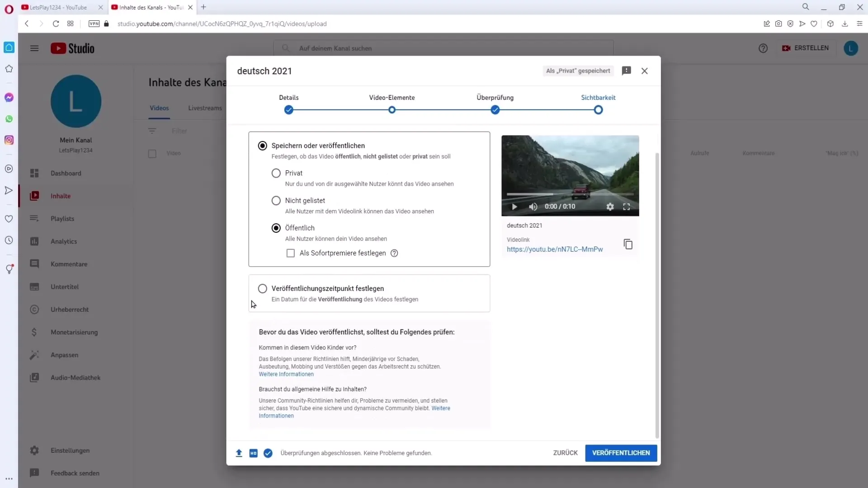Screen dimensions: 868x488
Task: Click Weitere Informationen link for children policy
Action: pos(286,374)
